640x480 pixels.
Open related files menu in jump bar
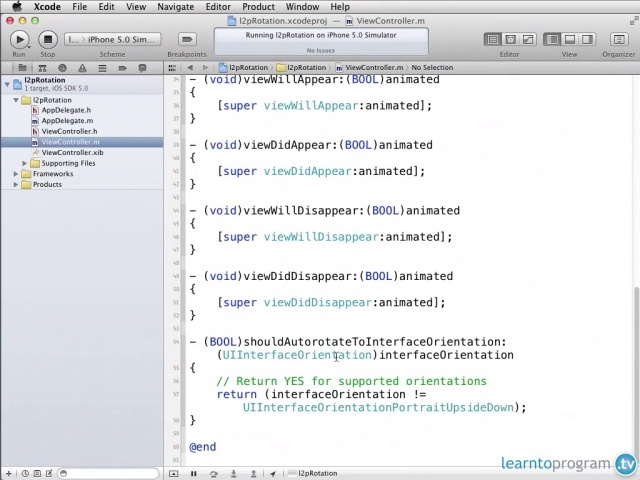[x=172, y=68]
